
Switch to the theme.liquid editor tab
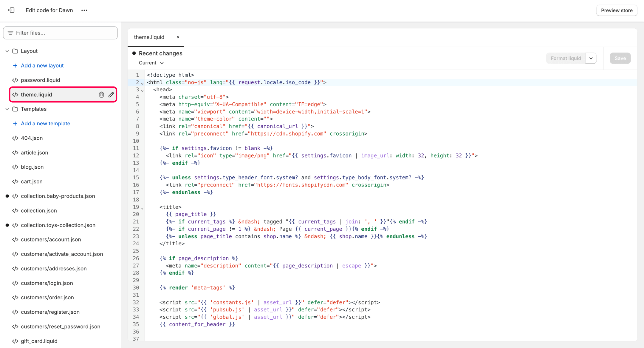[149, 37]
